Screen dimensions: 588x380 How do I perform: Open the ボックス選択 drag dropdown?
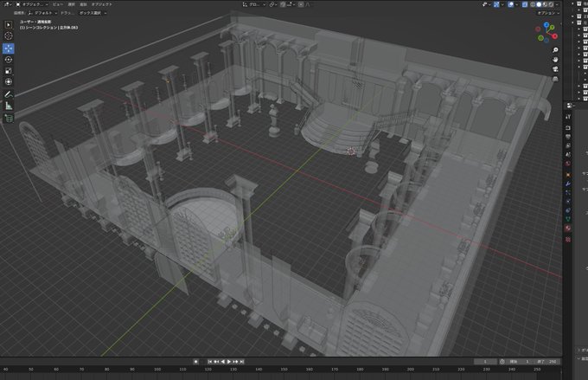(93, 13)
